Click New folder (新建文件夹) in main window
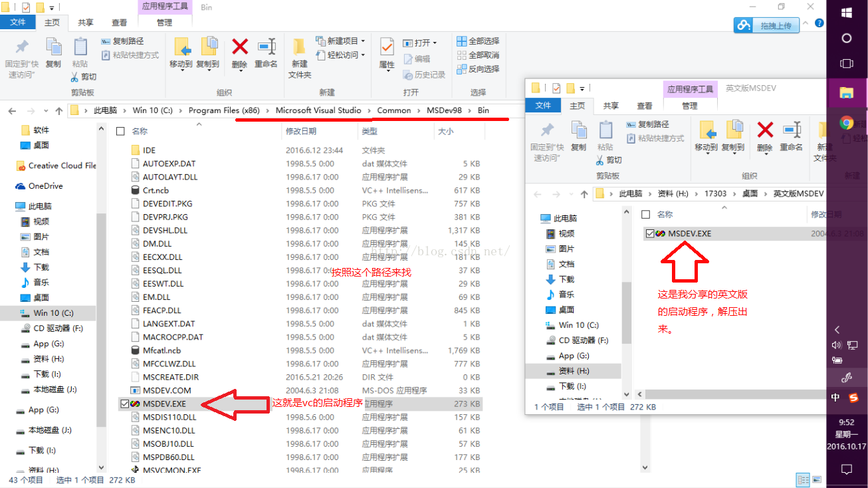 (x=300, y=57)
